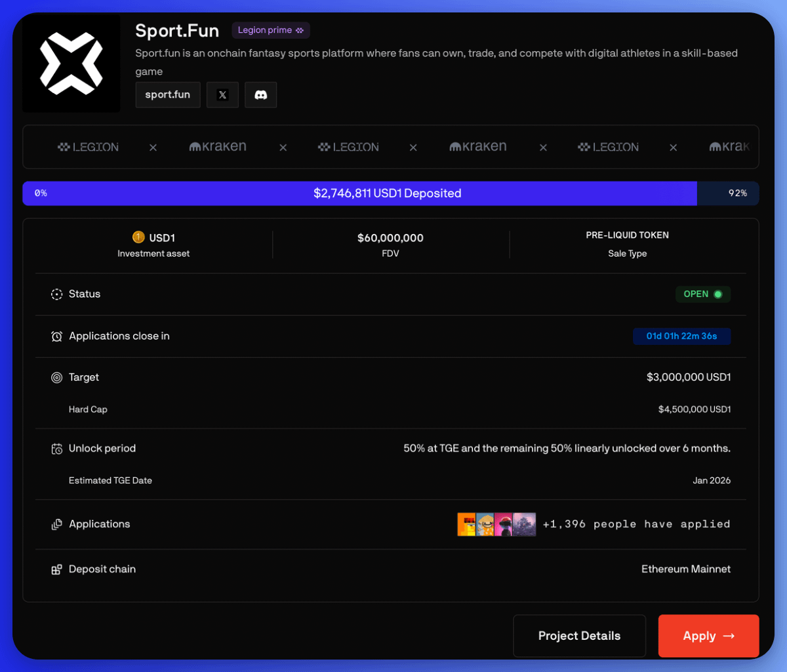The height and width of the screenshot is (672, 787).
Task: Open the Project Details button
Action: click(x=579, y=636)
